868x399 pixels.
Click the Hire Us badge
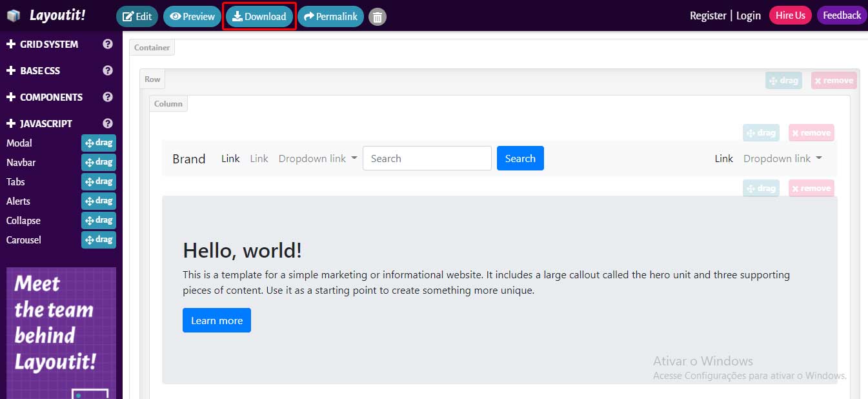pos(790,15)
